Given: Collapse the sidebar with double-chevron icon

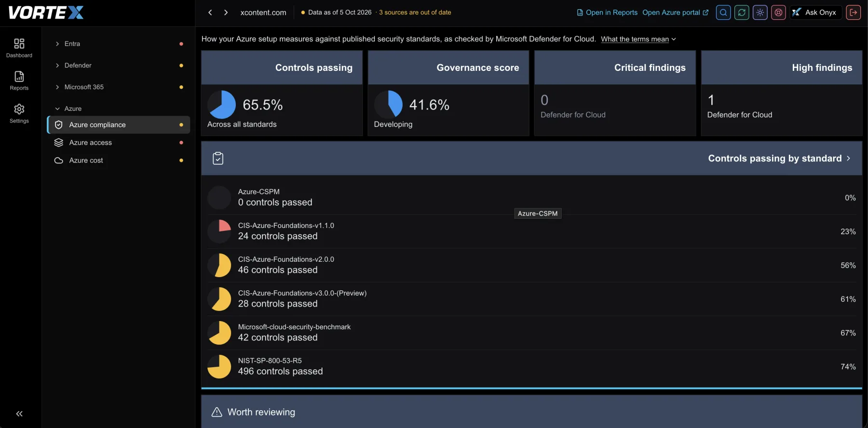Looking at the screenshot, I should pyautogui.click(x=19, y=414).
